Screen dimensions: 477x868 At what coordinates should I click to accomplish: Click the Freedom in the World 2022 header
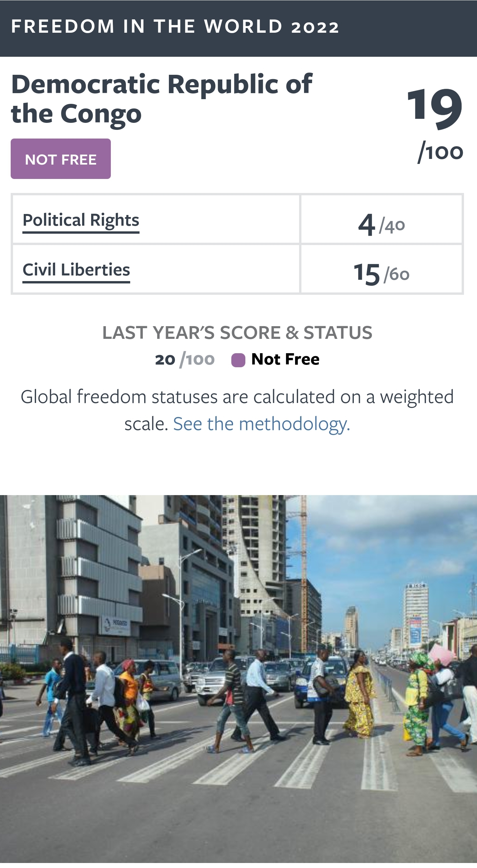(x=175, y=27)
